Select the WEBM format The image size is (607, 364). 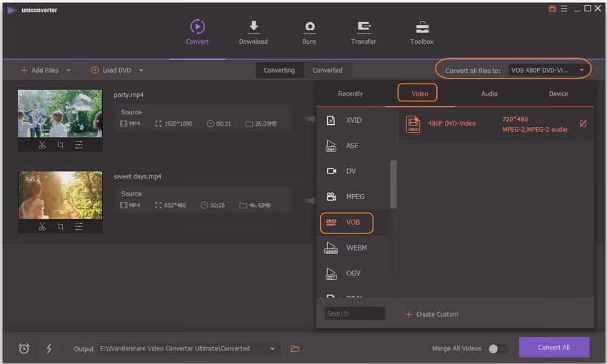coord(352,248)
